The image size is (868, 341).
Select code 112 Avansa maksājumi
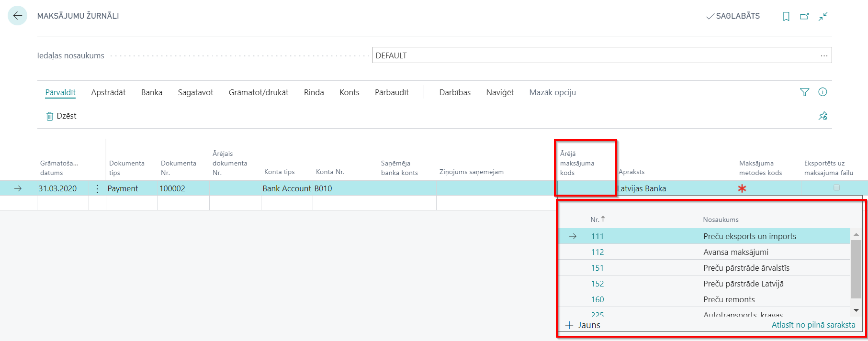[x=704, y=252]
